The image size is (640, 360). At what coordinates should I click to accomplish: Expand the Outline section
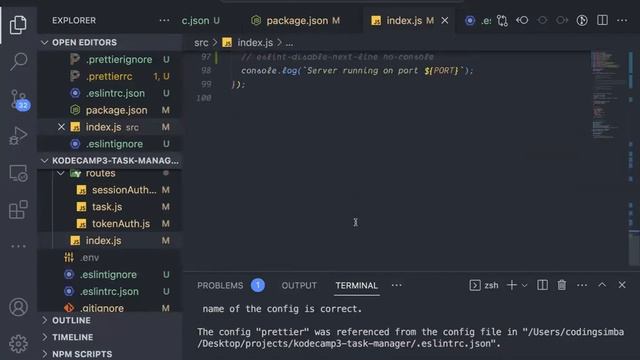tap(109, 320)
